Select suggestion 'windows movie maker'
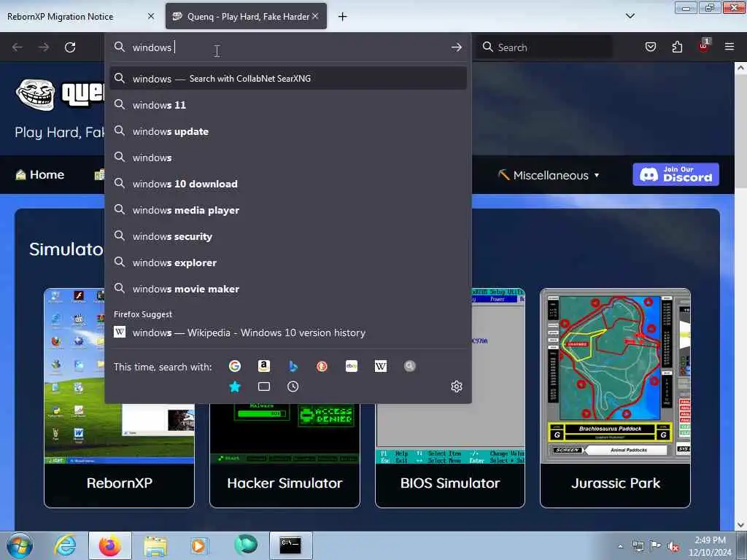The height and width of the screenshot is (560, 747). pos(287,289)
